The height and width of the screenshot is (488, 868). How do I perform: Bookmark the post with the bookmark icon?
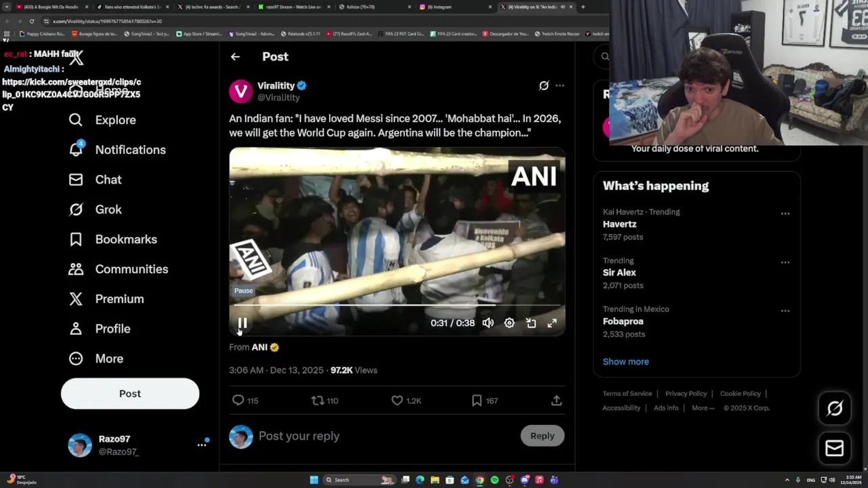477,401
